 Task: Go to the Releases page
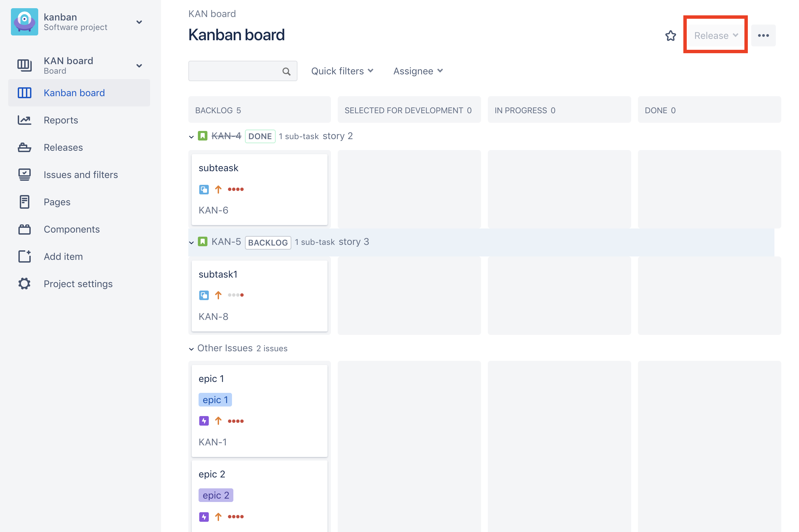click(63, 147)
